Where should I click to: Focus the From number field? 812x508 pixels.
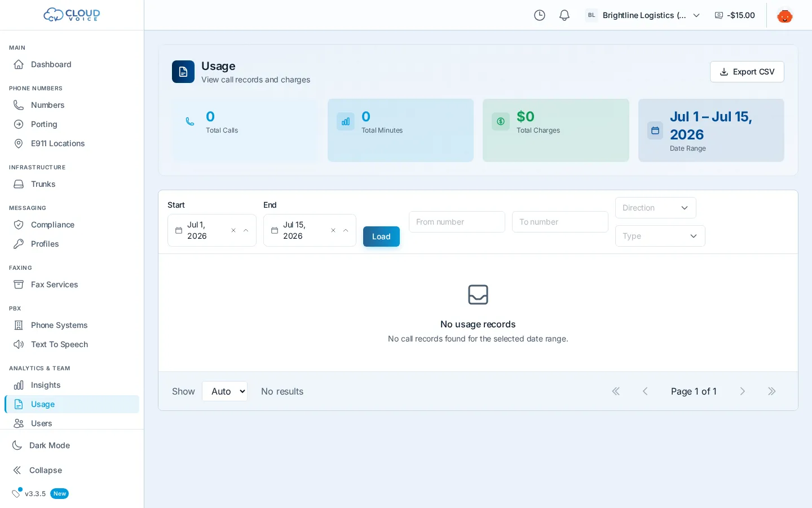[x=457, y=222]
